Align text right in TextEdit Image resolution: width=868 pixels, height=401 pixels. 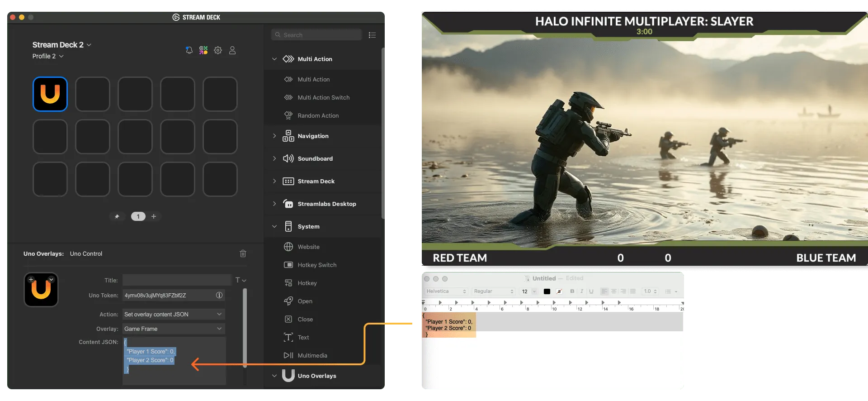coord(623,291)
